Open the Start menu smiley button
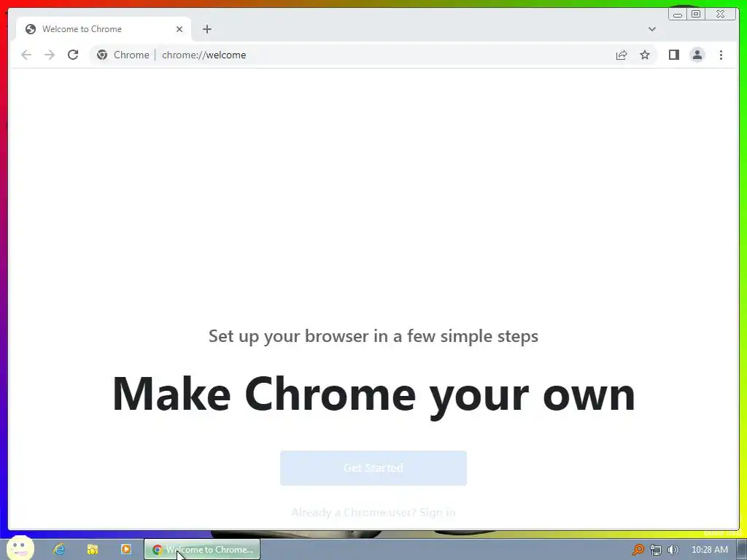Viewport: 747px width, 560px height. coord(20,548)
